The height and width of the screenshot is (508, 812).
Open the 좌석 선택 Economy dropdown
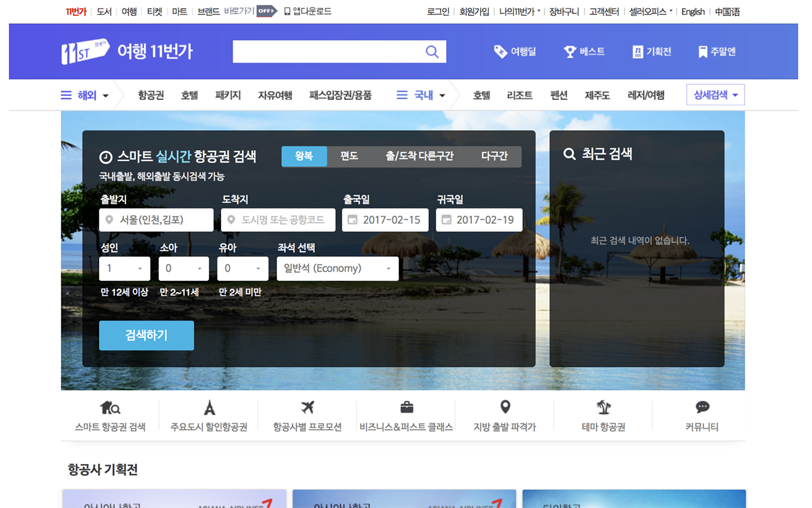point(337,269)
